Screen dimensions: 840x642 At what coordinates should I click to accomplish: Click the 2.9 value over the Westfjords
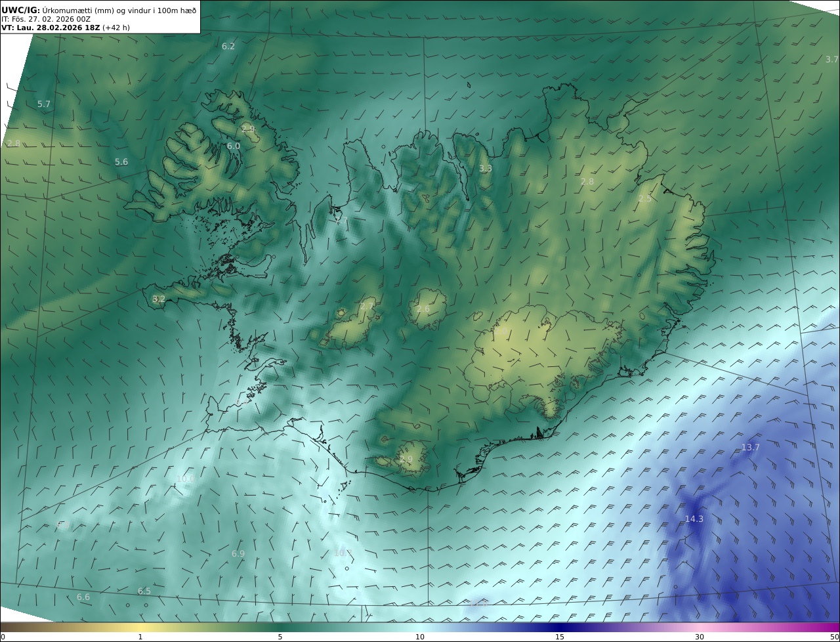[248, 129]
